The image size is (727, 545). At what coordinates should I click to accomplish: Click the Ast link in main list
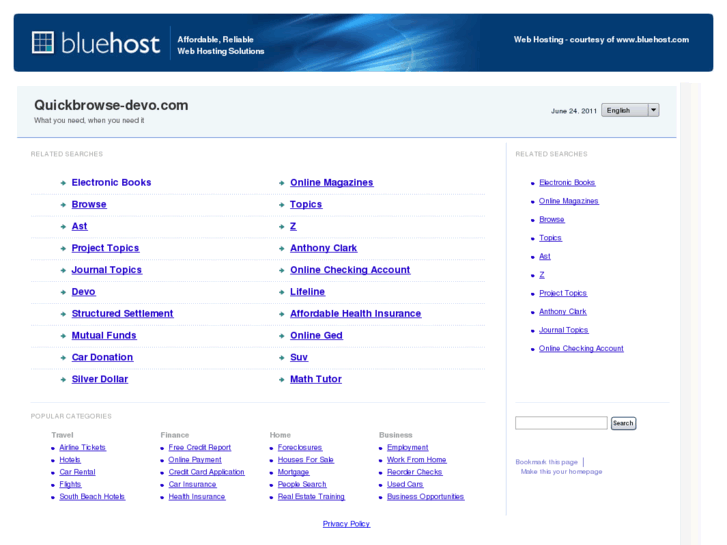(x=79, y=226)
